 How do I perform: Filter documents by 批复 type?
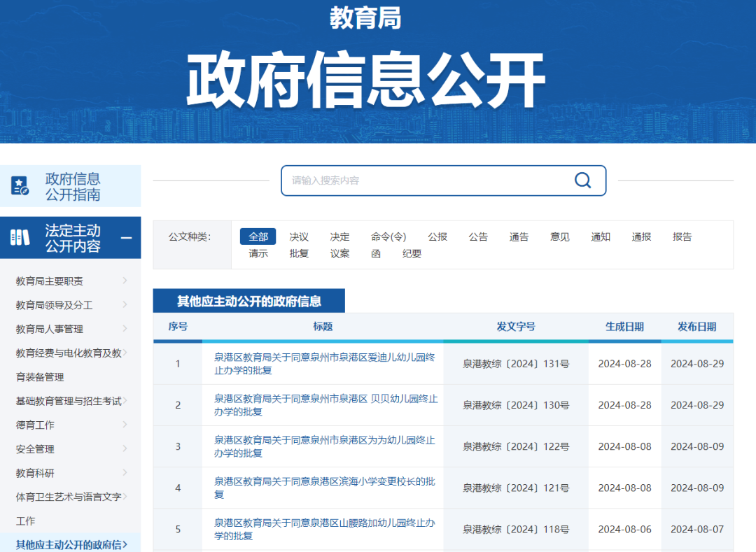(299, 253)
